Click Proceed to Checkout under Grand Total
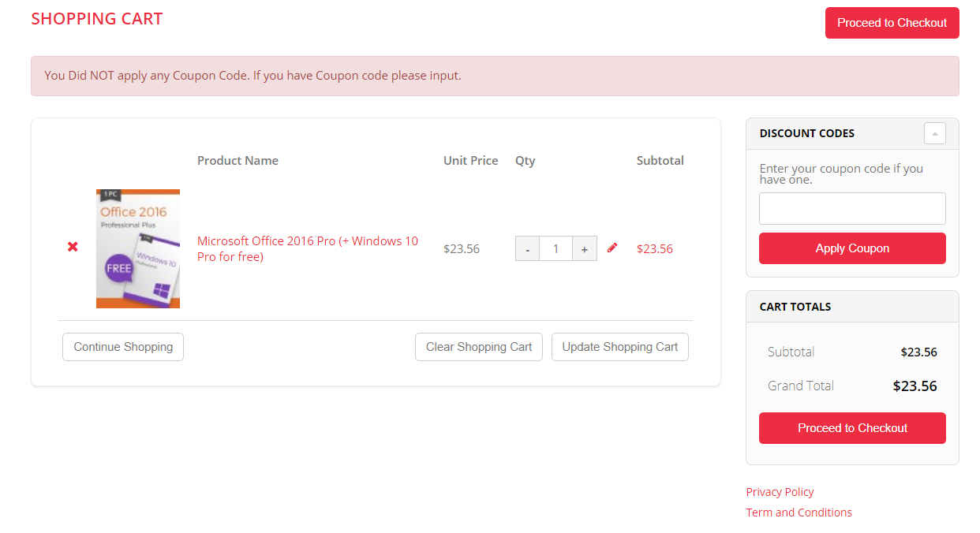This screenshot has width=980, height=533. tap(852, 428)
